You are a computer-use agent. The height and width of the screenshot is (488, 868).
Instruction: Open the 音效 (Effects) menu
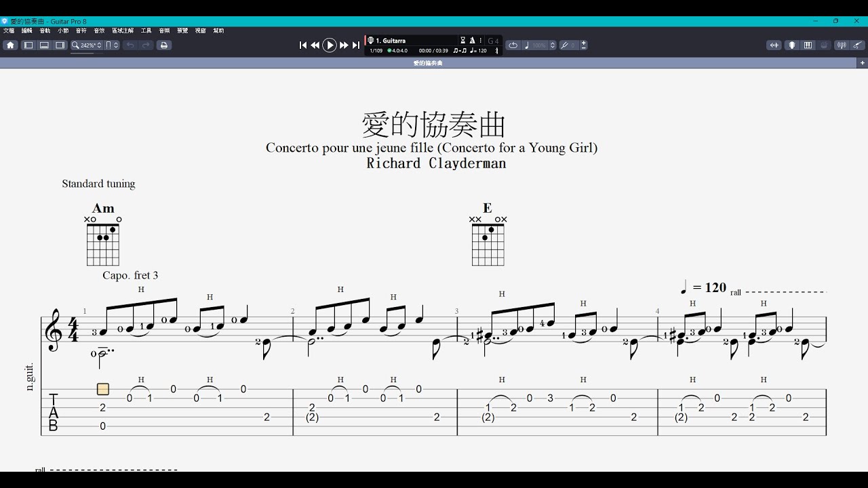point(99,30)
